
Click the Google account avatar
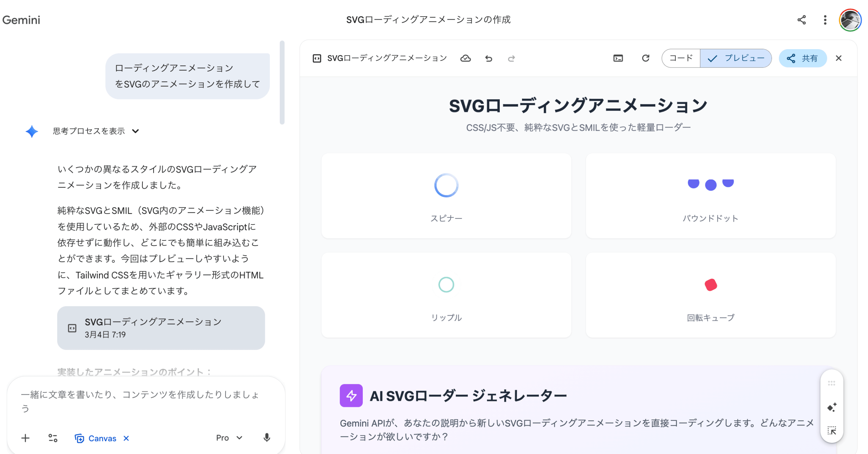click(x=850, y=20)
